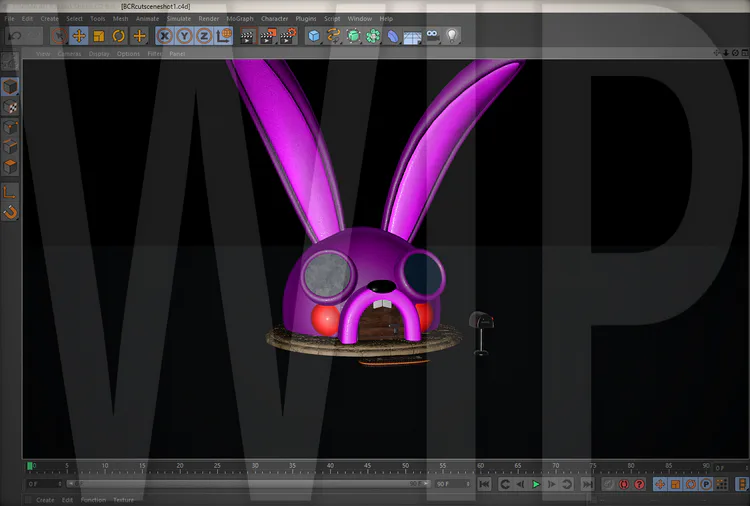
Task: Open the spline pen tools icon
Action: 333,36
